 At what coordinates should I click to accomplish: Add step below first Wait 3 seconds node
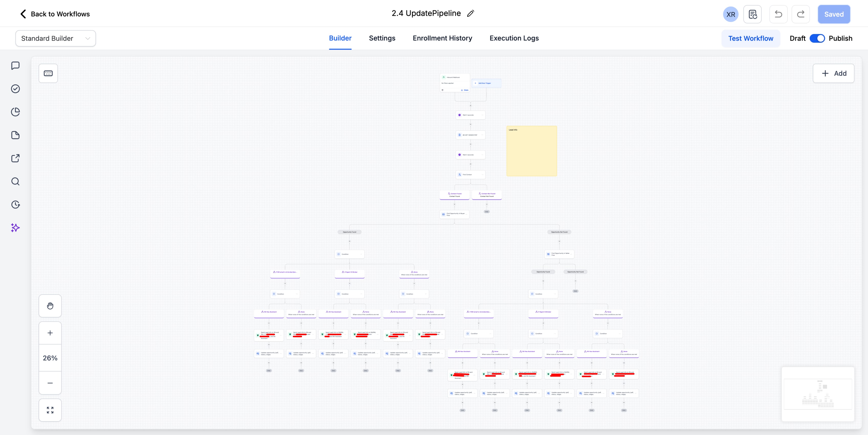(471, 124)
